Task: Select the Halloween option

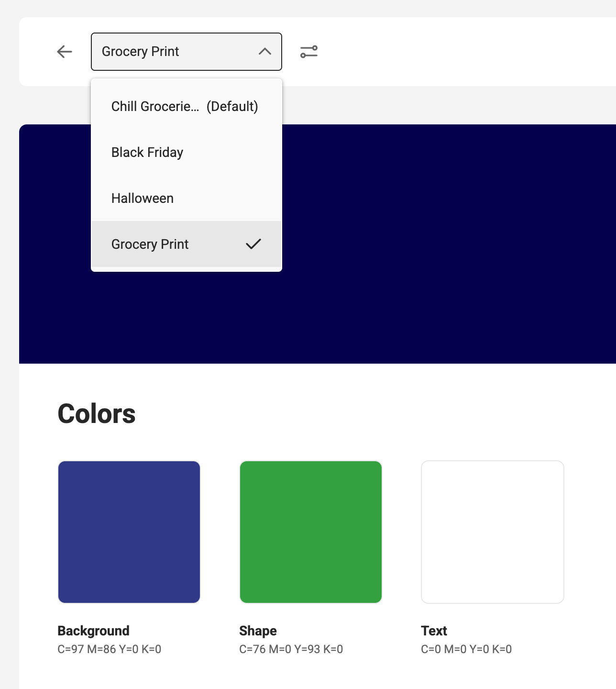Action: point(187,198)
